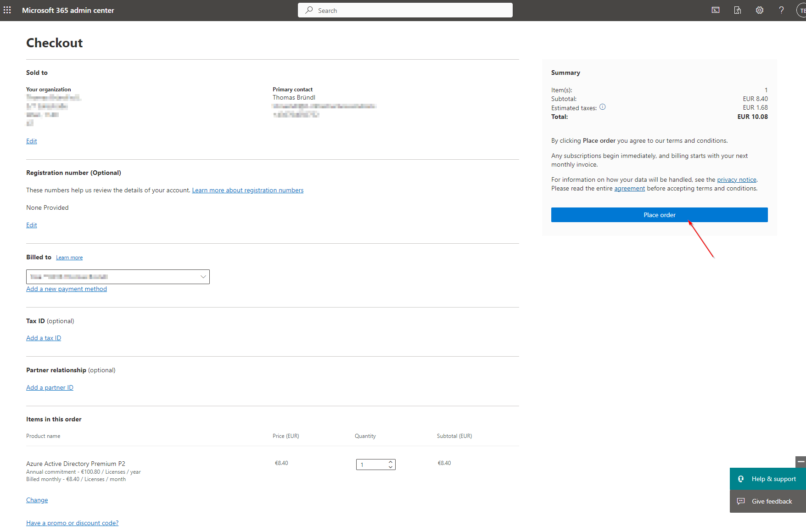Open the account profile avatar
Screen dimensions: 806x532
[801, 10]
